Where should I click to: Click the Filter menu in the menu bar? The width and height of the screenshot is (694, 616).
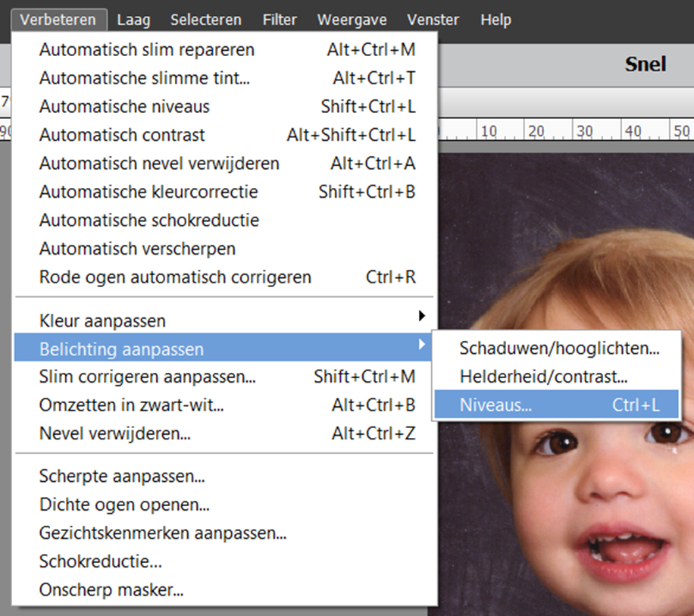pyautogui.click(x=279, y=20)
